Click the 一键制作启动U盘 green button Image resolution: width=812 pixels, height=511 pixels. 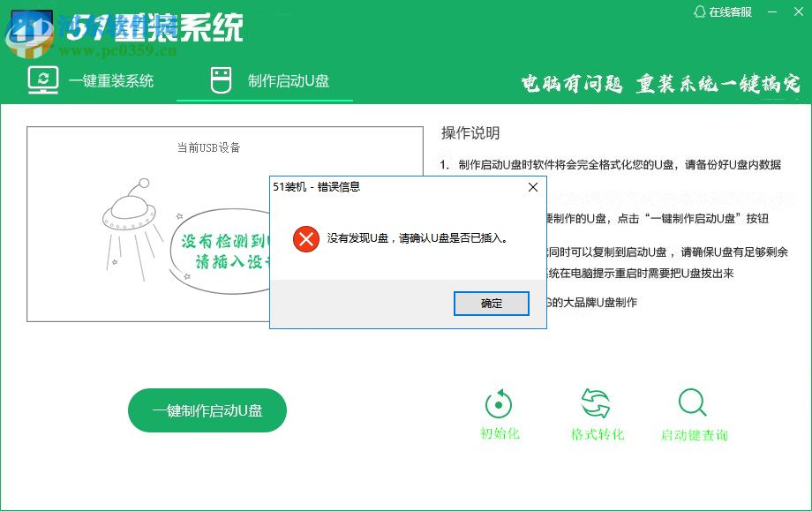point(207,410)
